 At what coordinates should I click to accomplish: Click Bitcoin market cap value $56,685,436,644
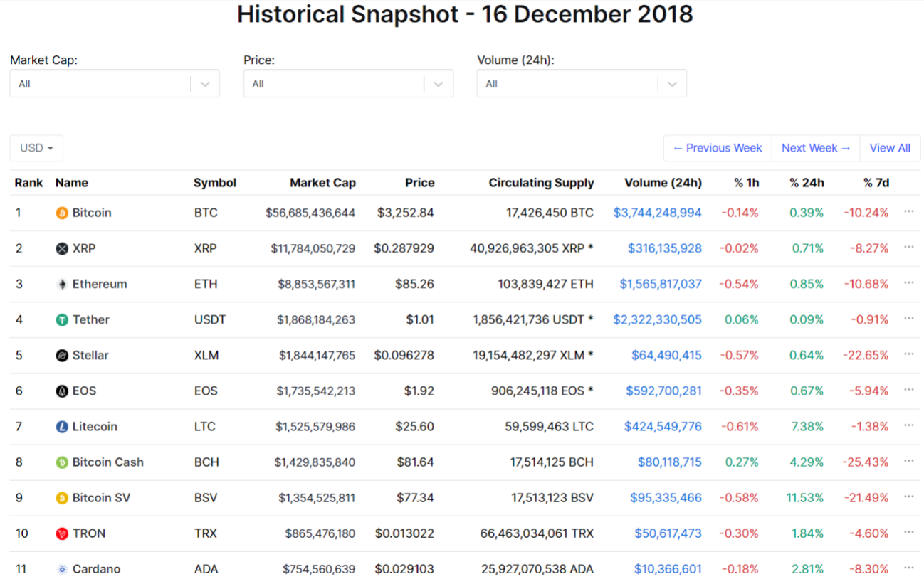pos(310,213)
